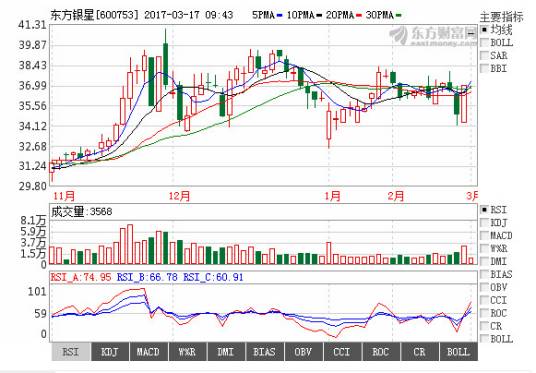This screenshot has width=536, height=373.
Task: Click the RSI_A:74.95 value
Action: pyautogui.click(x=81, y=277)
